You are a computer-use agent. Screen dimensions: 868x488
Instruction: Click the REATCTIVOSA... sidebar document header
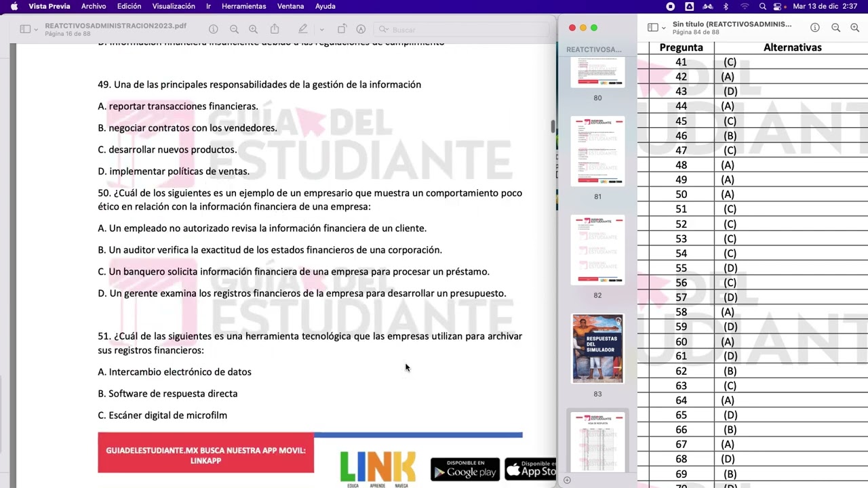click(x=593, y=49)
